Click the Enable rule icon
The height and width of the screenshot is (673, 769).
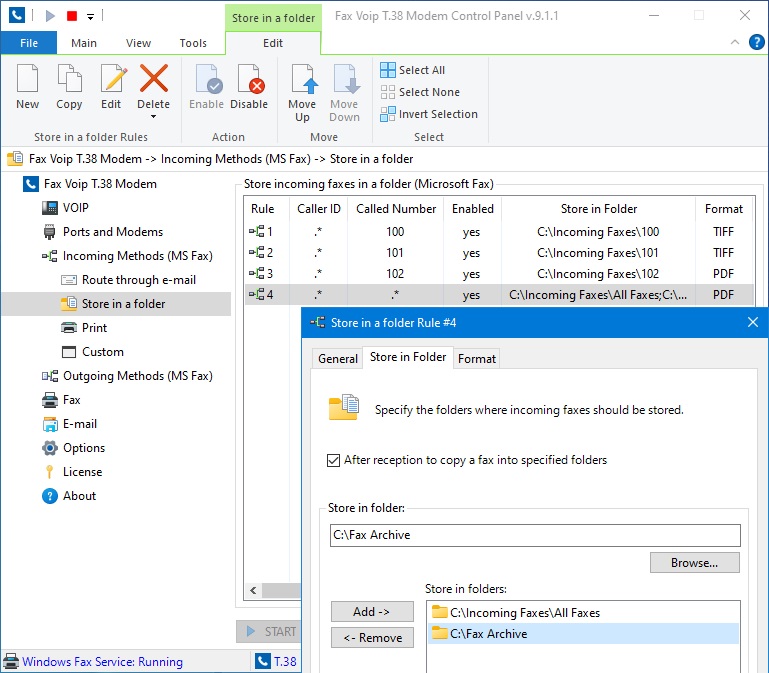[208, 78]
